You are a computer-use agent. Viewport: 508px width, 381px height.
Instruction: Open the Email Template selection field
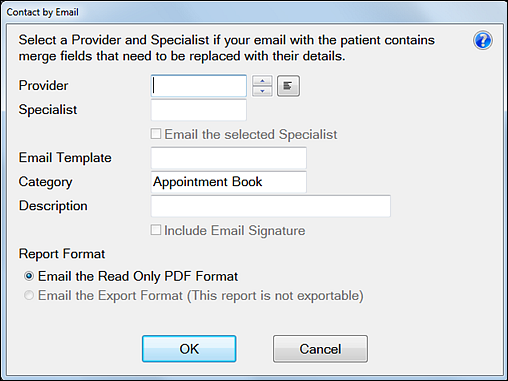click(229, 158)
